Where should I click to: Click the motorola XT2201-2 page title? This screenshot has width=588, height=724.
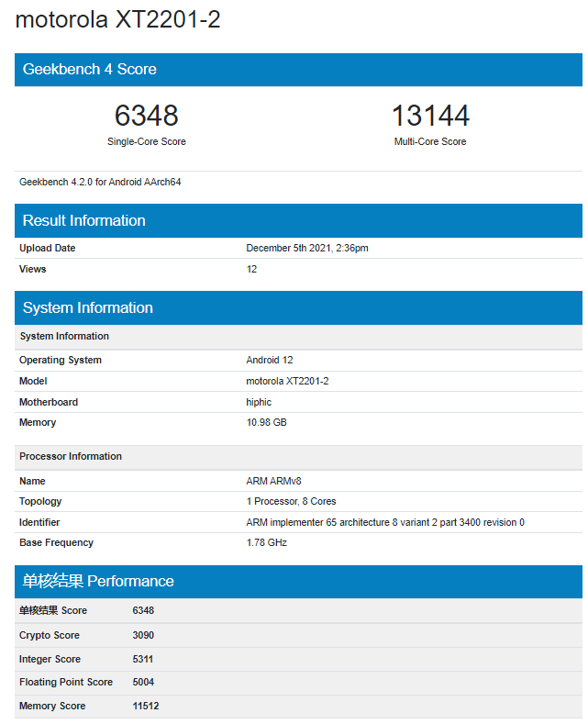(x=117, y=19)
